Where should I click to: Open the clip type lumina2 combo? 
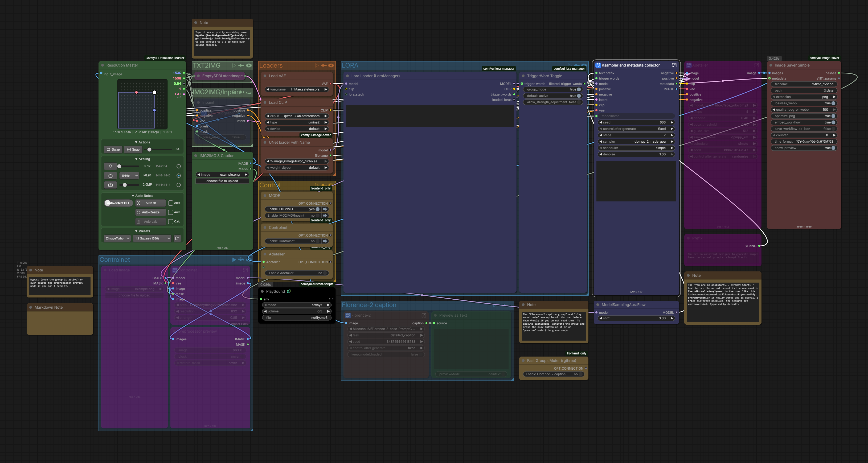pyautogui.click(x=297, y=123)
